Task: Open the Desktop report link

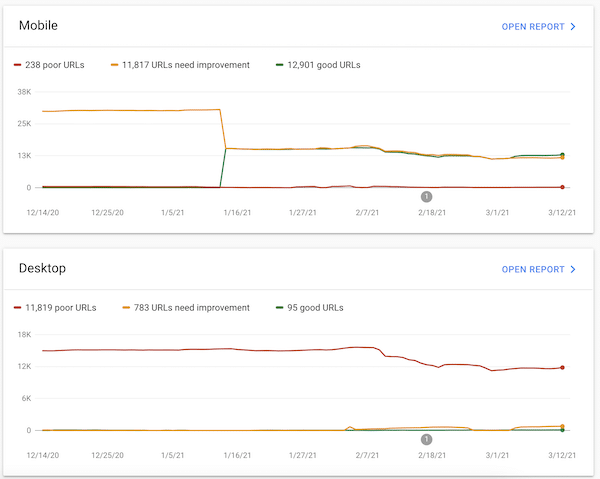Action: (538, 269)
